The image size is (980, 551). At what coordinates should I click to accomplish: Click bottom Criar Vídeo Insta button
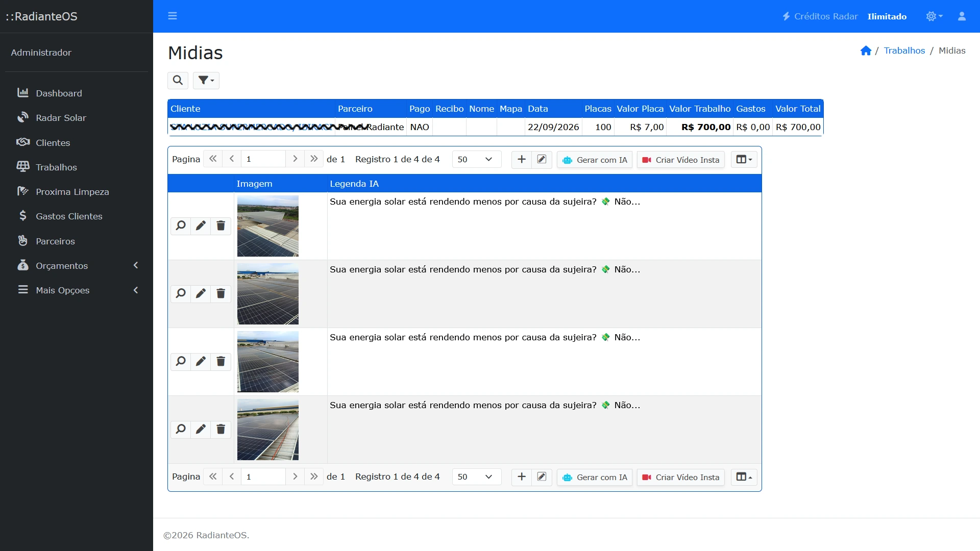(x=681, y=477)
